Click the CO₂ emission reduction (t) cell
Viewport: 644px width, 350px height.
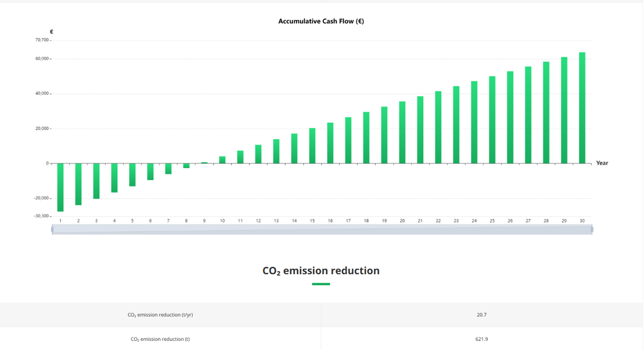pyautogui.click(x=160, y=339)
